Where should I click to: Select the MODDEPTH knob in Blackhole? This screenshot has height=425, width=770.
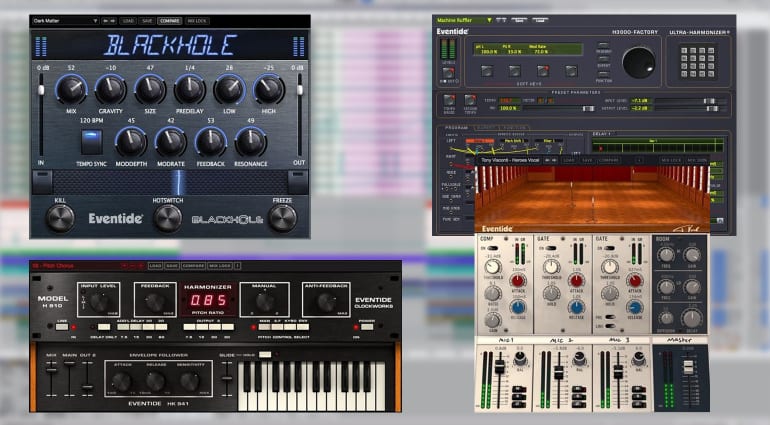[x=131, y=142]
